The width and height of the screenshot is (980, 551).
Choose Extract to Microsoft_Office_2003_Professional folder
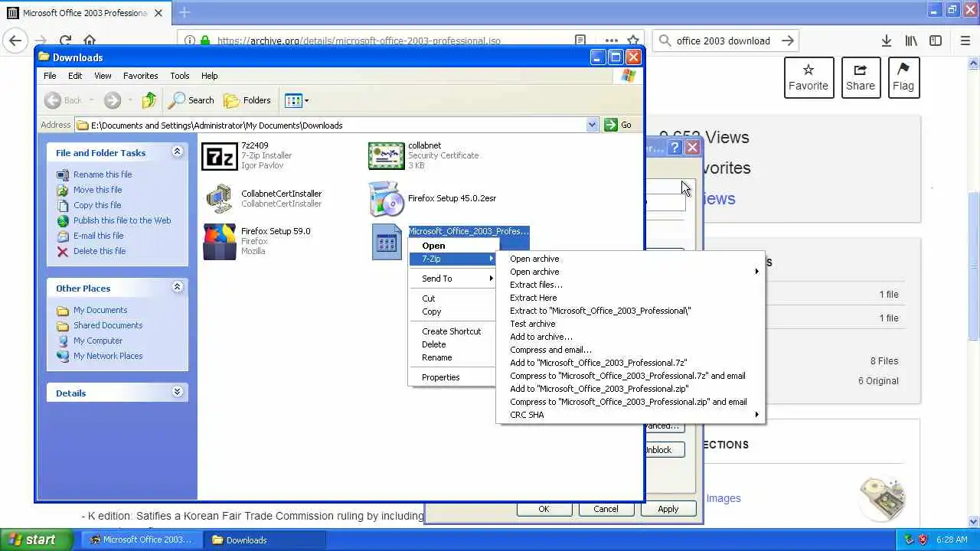point(630,311)
